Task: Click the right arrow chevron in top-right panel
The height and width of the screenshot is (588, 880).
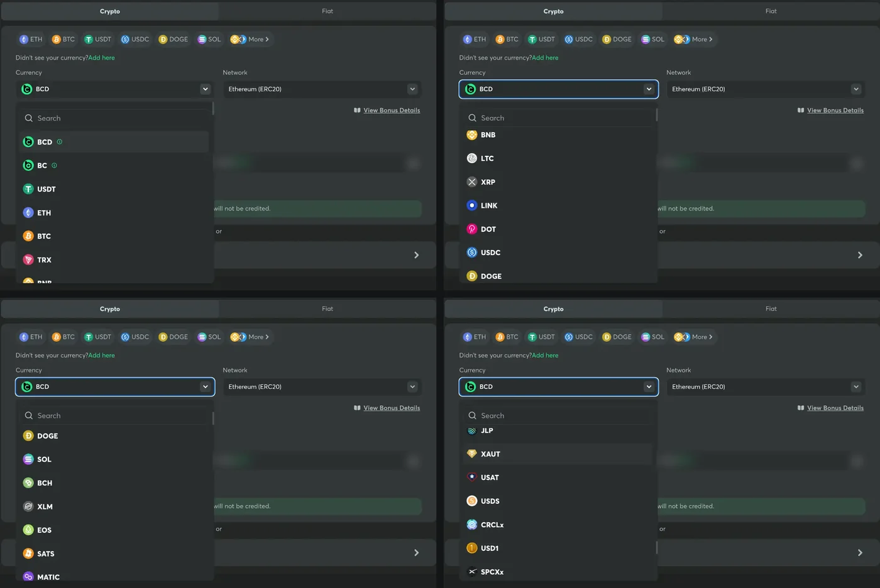Action: click(860, 255)
